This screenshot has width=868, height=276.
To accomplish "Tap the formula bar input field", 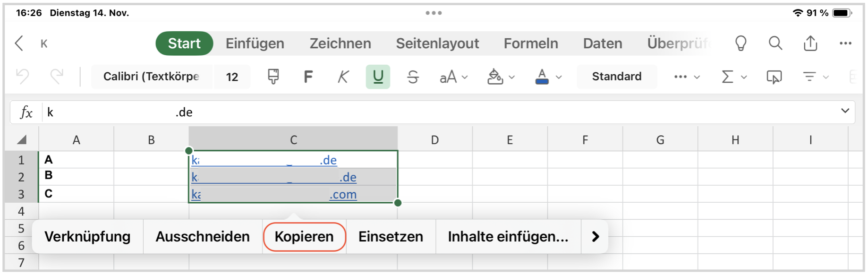I will (x=425, y=112).
